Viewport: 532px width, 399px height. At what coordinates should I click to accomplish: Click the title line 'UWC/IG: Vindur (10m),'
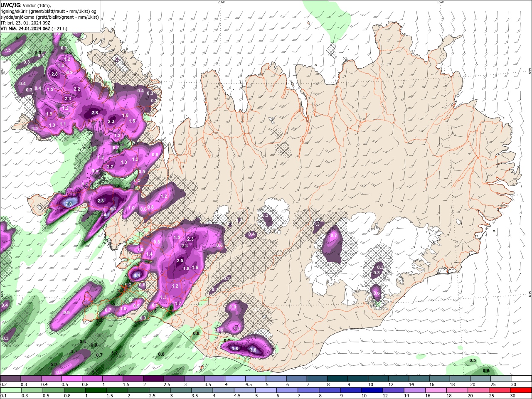coord(25,5)
